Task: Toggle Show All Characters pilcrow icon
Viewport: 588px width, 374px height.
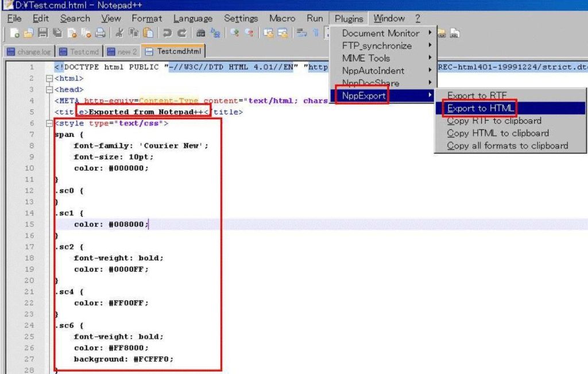Action: coord(316,33)
